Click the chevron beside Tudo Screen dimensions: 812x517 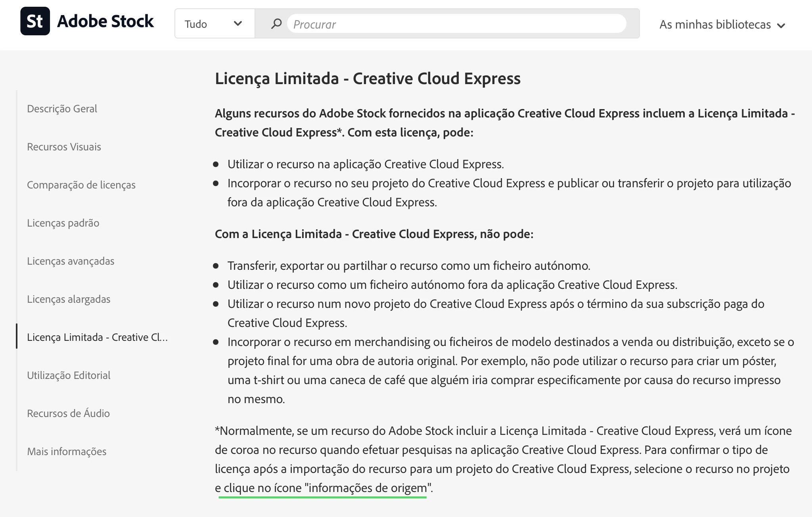[x=238, y=23]
